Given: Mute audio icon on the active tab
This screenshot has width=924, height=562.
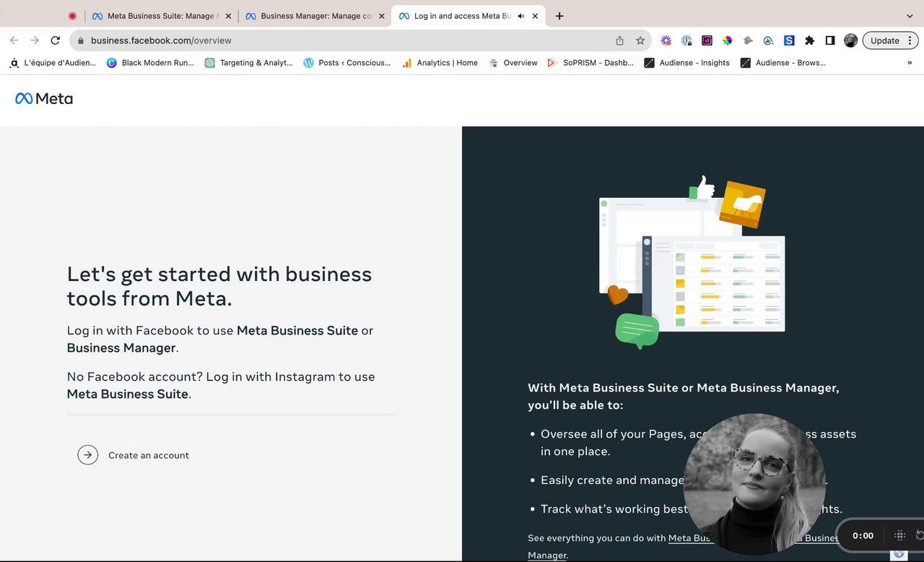Looking at the screenshot, I should pyautogui.click(x=521, y=16).
